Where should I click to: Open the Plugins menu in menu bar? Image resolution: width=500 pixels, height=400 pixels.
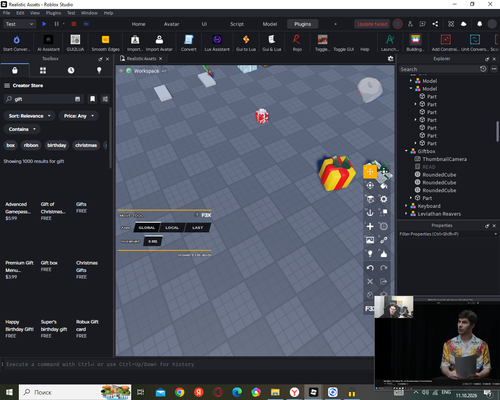tap(53, 13)
